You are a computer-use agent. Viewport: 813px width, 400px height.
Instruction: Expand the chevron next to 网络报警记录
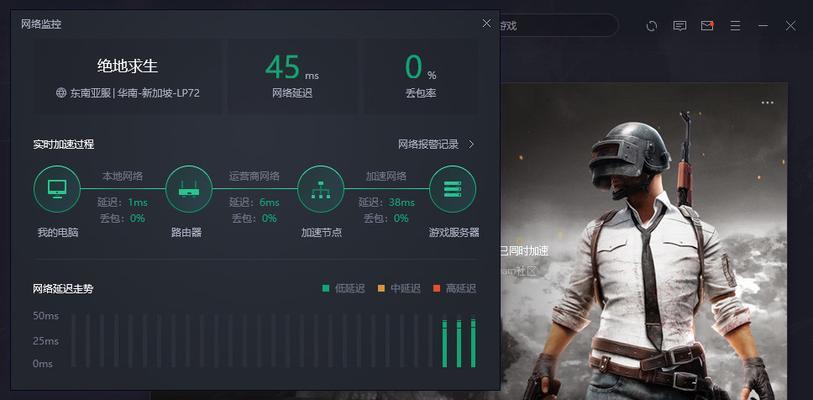(471, 144)
